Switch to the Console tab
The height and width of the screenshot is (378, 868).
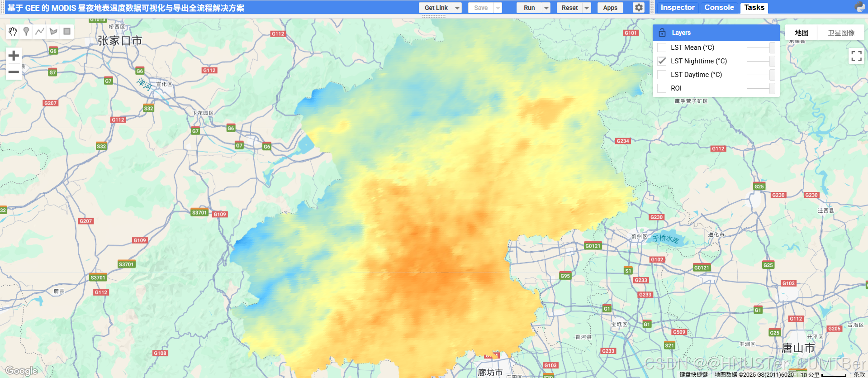[x=719, y=8]
